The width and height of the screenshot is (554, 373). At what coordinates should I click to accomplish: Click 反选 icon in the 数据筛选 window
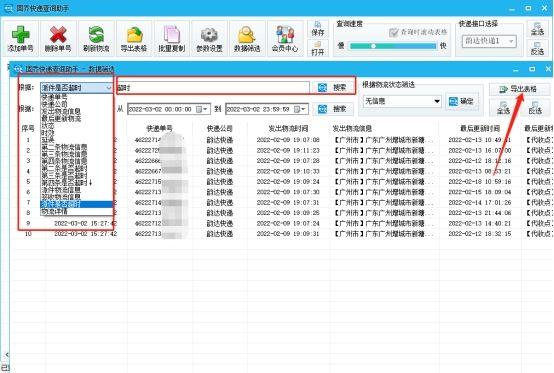click(535, 107)
